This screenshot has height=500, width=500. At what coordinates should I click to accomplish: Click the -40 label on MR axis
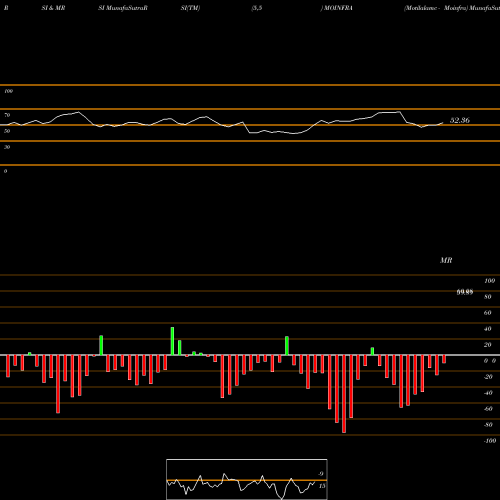(x=488, y=393)
